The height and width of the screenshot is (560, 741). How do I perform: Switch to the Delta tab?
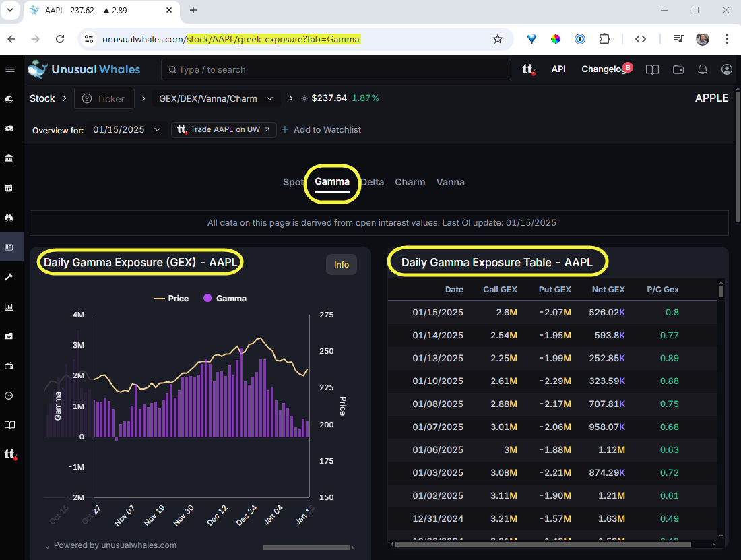(x=373, y=182)
